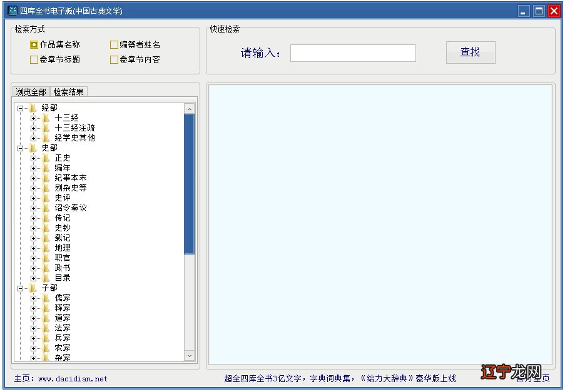Enable the 卷章节内容 search checkbox

(x=114, y=59)
